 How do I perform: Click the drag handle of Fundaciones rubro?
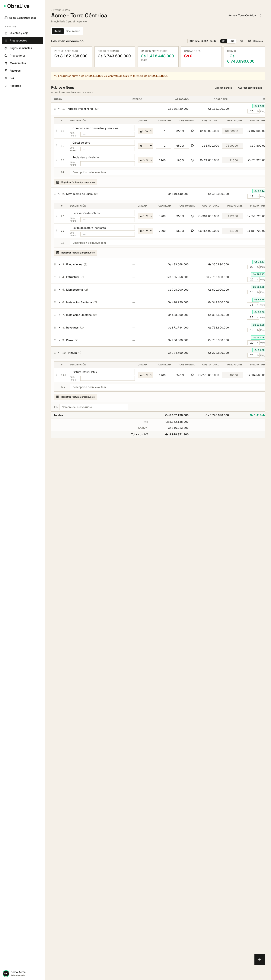pos(55,264)
